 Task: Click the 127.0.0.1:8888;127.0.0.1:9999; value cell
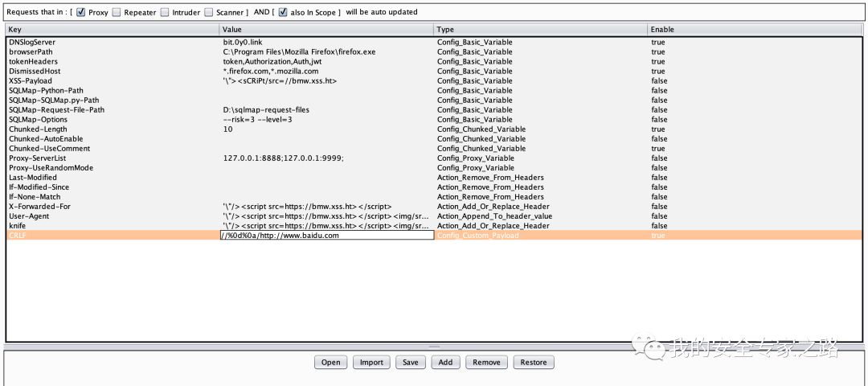(x=326, y=158)
